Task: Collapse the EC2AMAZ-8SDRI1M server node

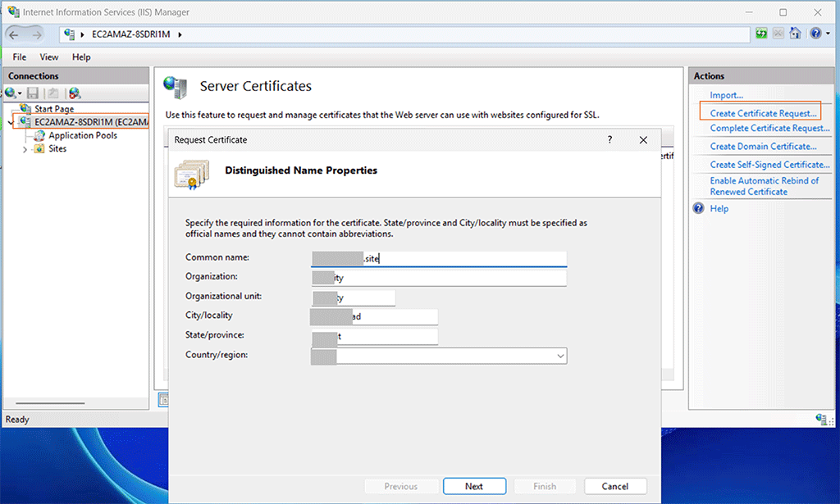Action: [9, 122]
